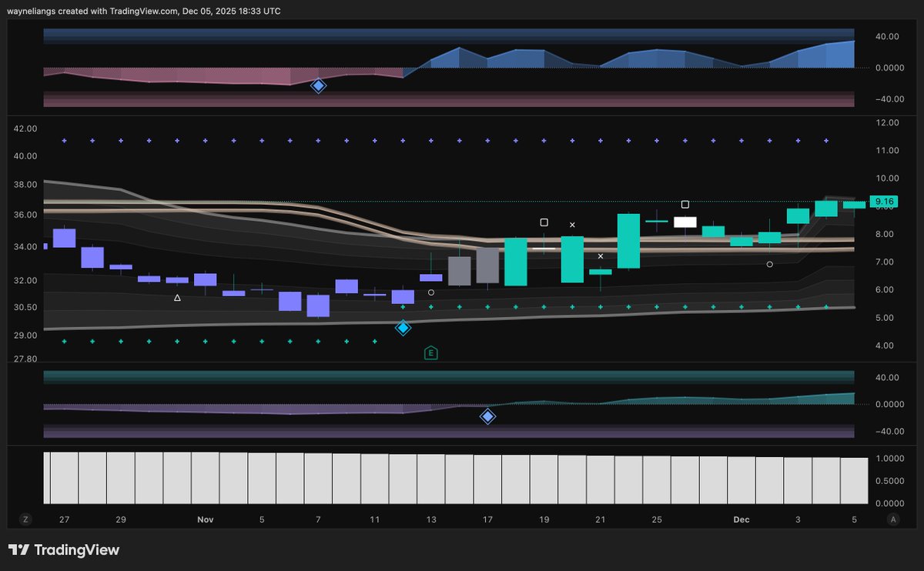The height and width of the screenshot is (571, 924).
Task: Click the '29' date label on the time axis
Action: [121, 519]
